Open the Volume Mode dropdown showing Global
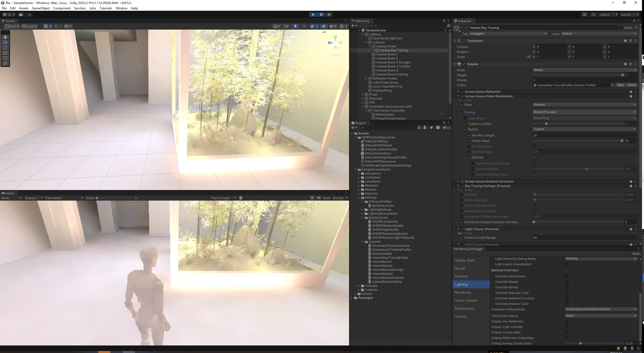 click(585, 70)
